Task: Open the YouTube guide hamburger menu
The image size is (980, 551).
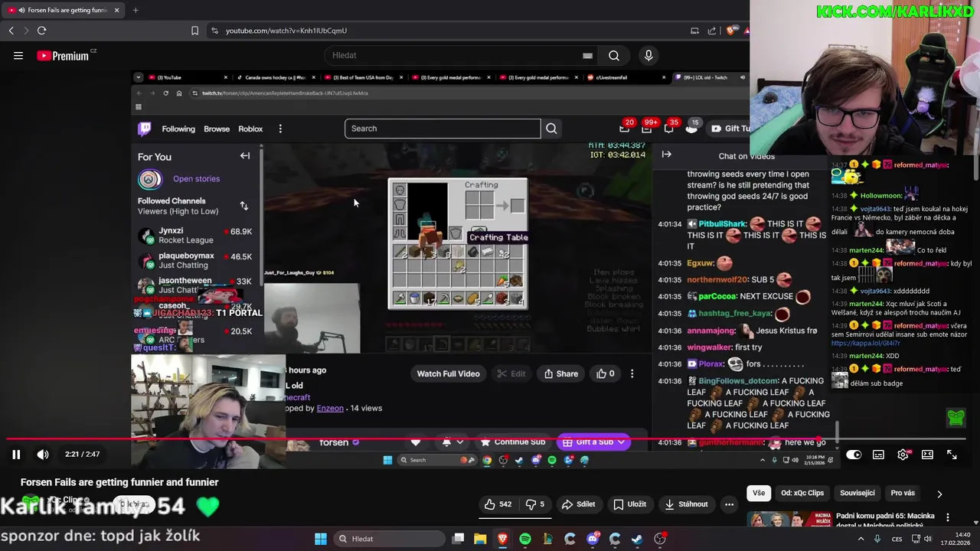Action: coord(18,55)
